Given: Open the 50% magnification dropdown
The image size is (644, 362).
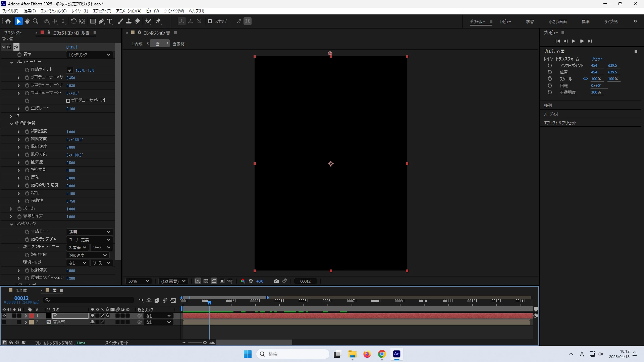Looking at the screenshot, I should point(139,281).
